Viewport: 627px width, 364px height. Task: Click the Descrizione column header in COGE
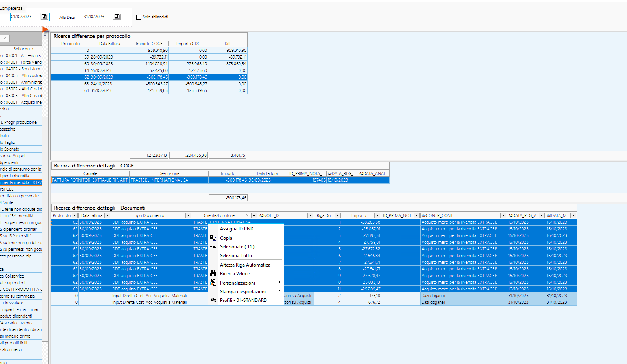169,173
